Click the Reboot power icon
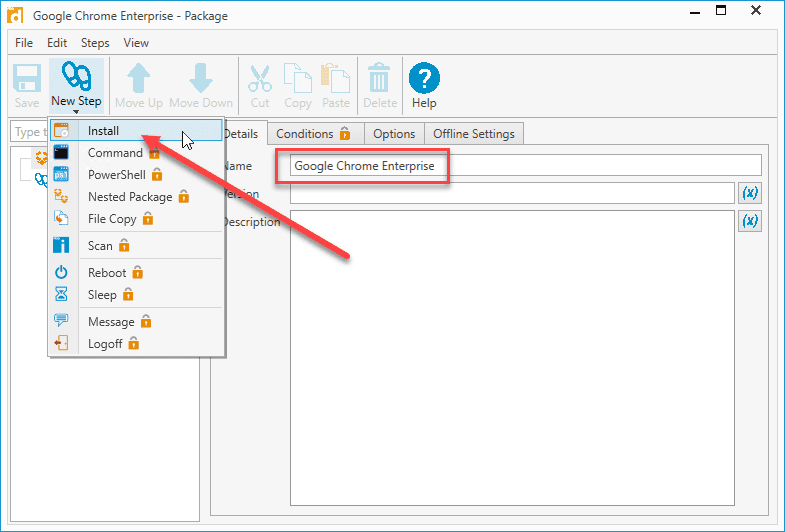 point(61,272)
